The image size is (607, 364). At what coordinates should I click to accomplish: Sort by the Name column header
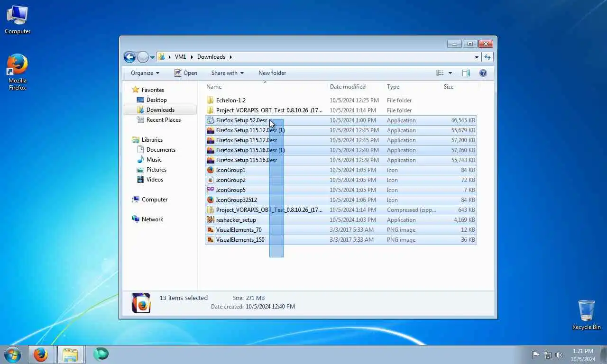266,87
